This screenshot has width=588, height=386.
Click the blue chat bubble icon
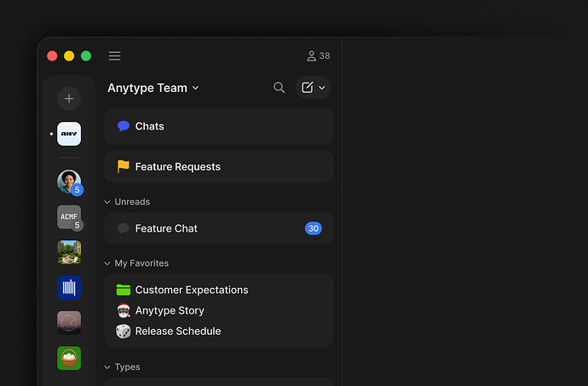[x=123, y=126]
